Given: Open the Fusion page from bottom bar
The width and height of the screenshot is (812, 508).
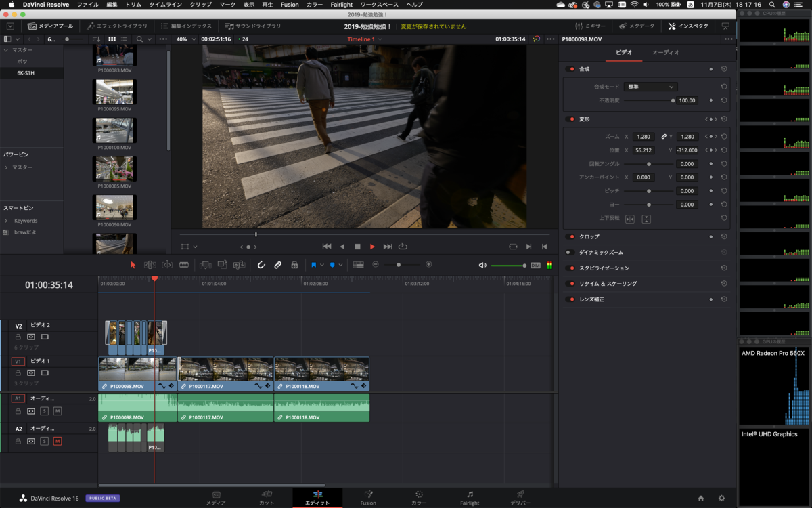Looking at the screenshot, I should (368, 498).
